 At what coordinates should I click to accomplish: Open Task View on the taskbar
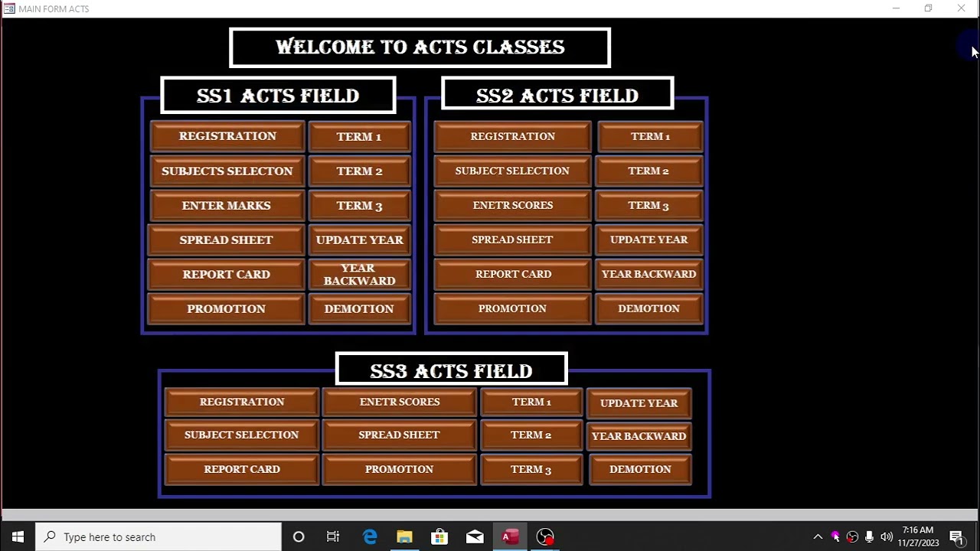(333, 536)
